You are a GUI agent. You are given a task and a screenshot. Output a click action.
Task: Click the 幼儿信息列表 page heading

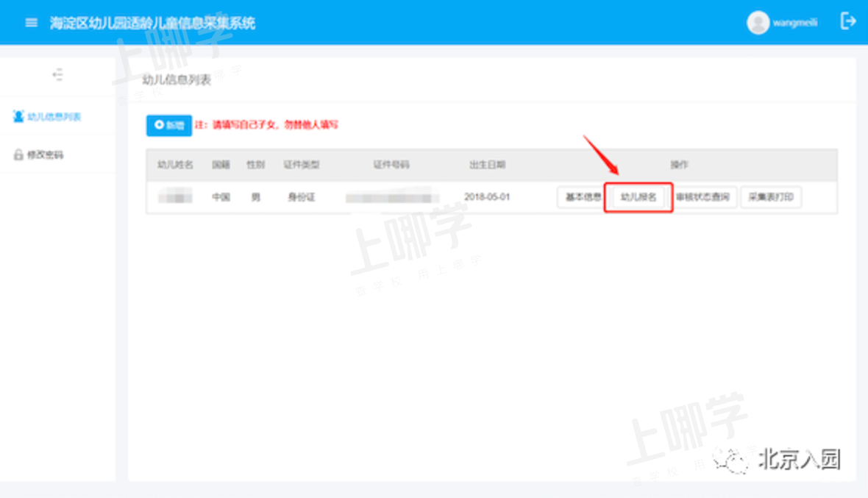177,79
